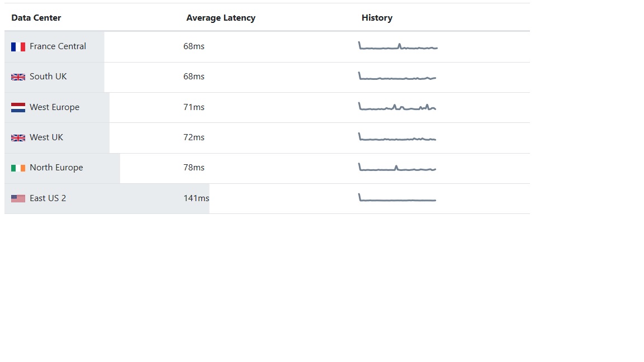Screen dimensions: 644x362
Task: Click the UK flag beside South UK
Action: tap(18, 77)
